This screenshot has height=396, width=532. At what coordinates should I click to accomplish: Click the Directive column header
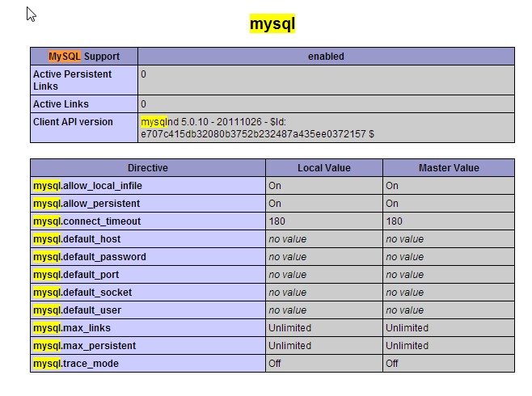point(148,168)
